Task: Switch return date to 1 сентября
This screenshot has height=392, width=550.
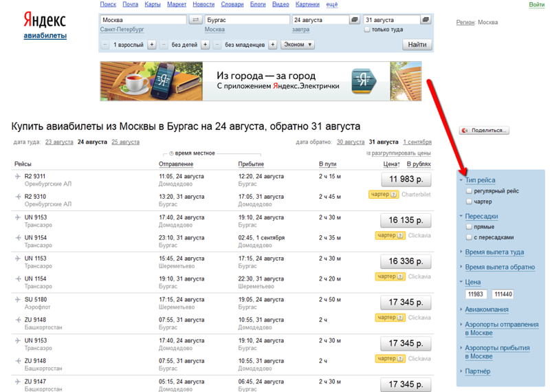Action: point(417,142)
